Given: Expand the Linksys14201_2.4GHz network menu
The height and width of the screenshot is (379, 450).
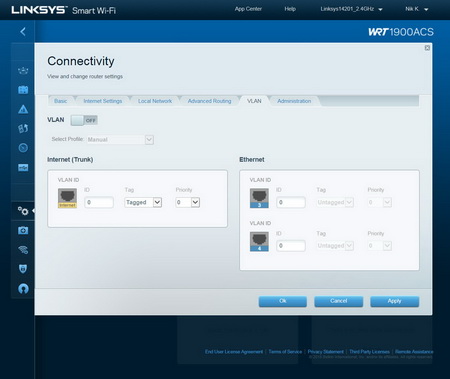Looking at the screenshot, I should click(x=351, y=9).
